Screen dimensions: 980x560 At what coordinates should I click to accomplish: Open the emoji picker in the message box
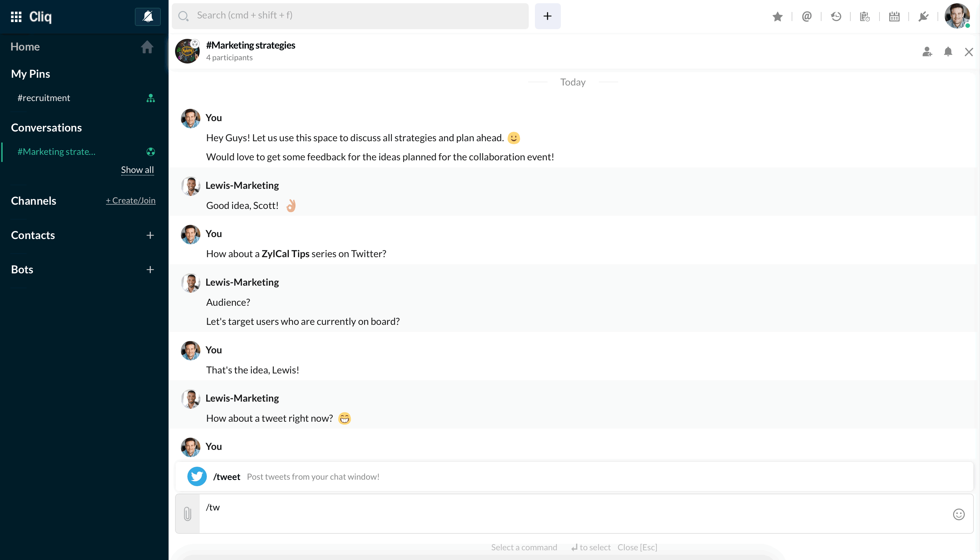click(x=959, y=514)
